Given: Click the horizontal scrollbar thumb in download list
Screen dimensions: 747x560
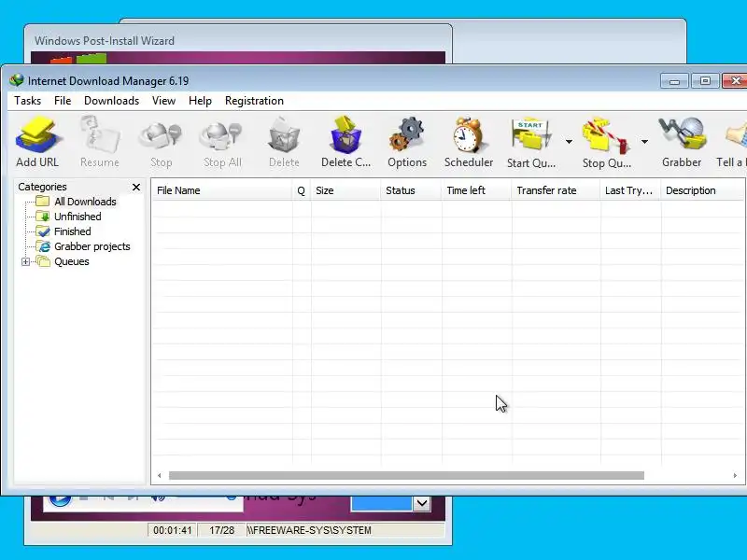Looking at the screenshot, I should (406, 475).
